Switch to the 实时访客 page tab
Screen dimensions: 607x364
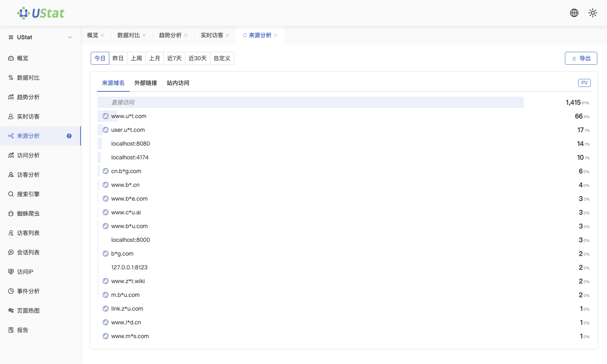(212, 35)
